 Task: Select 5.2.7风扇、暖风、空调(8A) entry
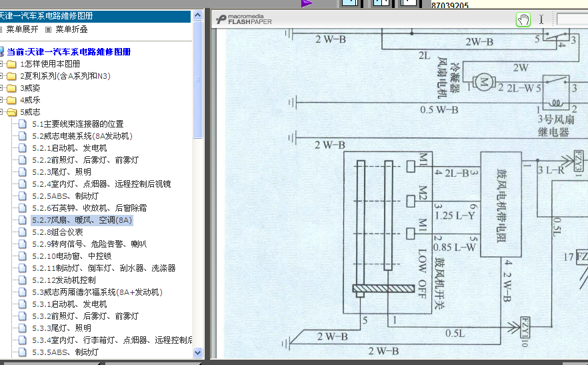click(82, 220)
